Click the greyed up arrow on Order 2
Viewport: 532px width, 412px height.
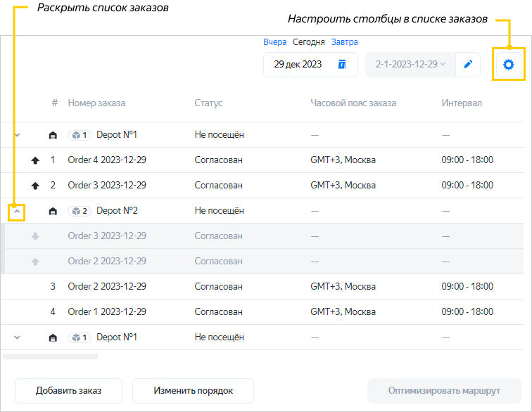tap(35, 262)
